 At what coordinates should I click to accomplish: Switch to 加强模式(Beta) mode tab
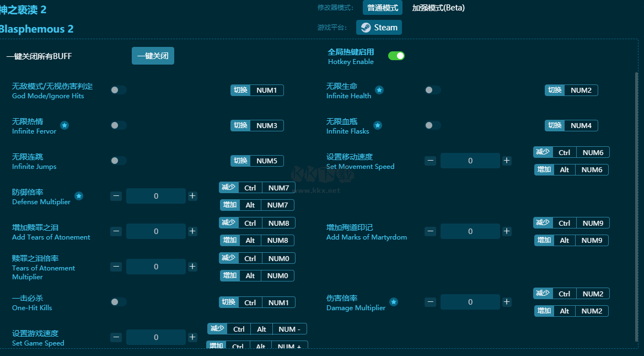438,8
